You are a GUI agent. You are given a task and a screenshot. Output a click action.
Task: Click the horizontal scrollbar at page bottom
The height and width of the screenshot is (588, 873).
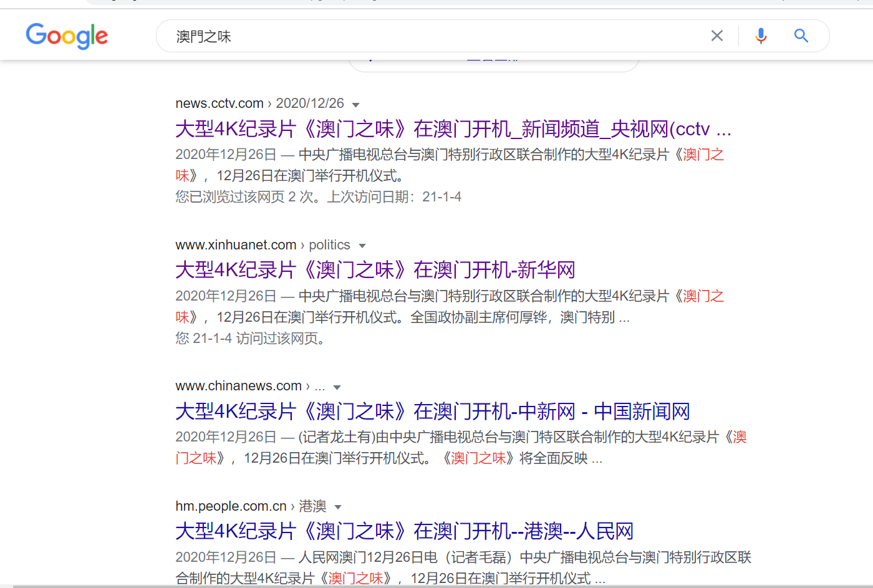pos(436,586)
